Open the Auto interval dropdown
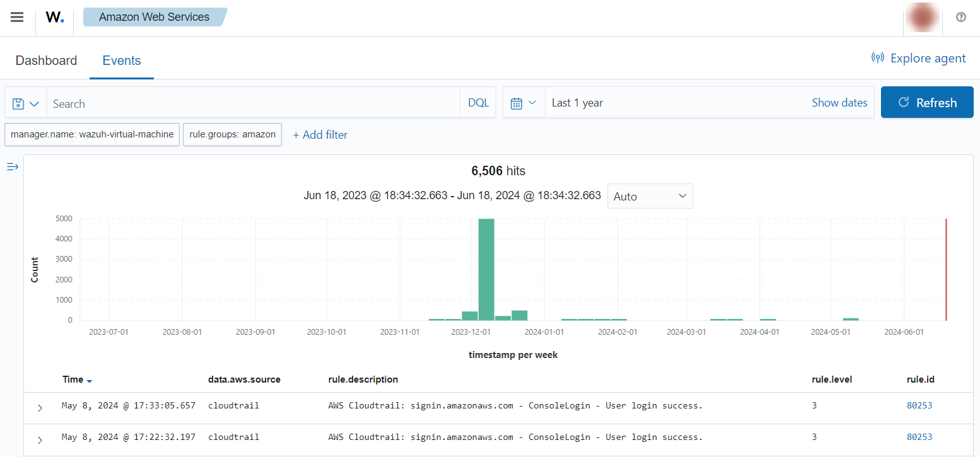Viewport: 980px width, 457px height. [650, 196]
